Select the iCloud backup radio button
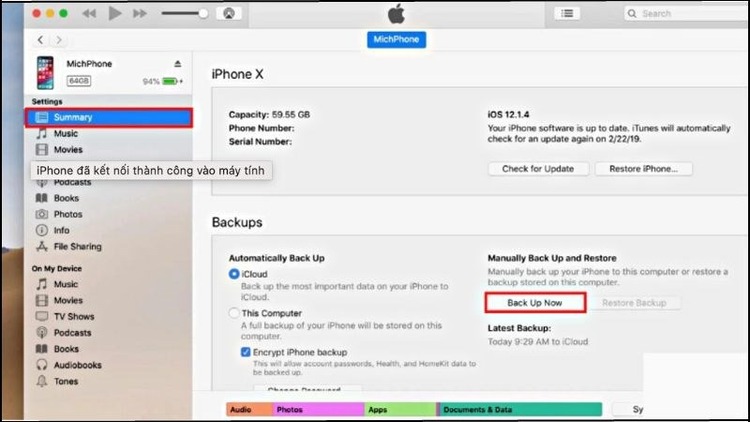The height and width of the screenshot is (422, 750). 234,274
